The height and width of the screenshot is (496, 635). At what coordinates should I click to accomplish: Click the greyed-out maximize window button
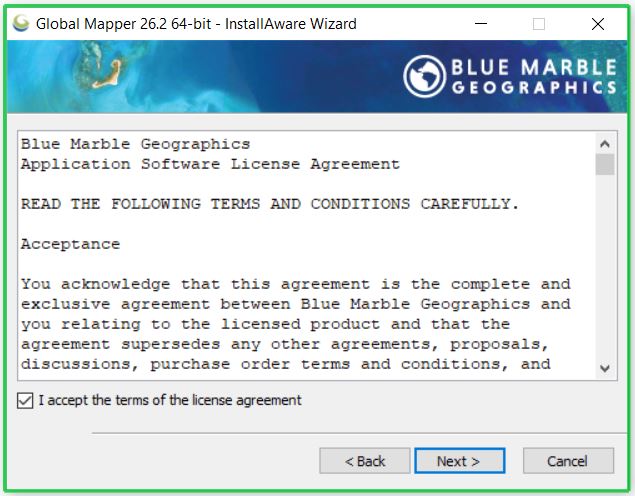click(539, 23)
